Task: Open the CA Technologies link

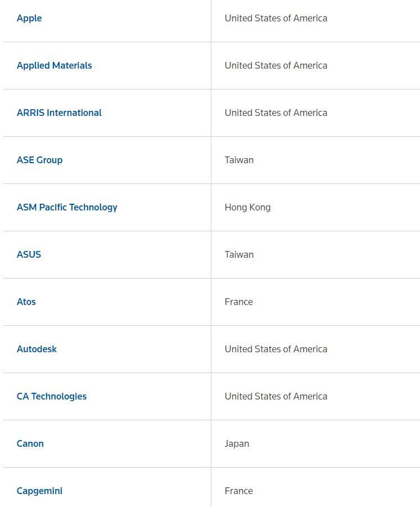Action: click(52, 396)
